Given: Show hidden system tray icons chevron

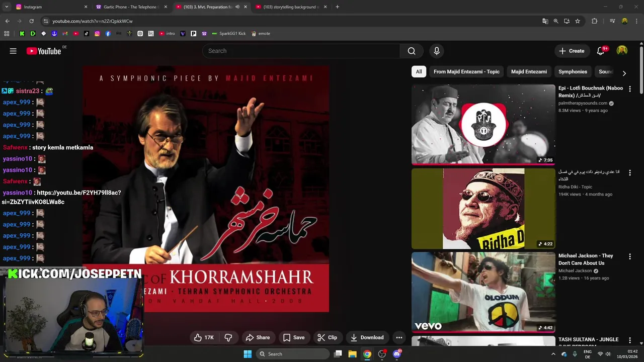Looking at the screenshot, I should point(553,354).
